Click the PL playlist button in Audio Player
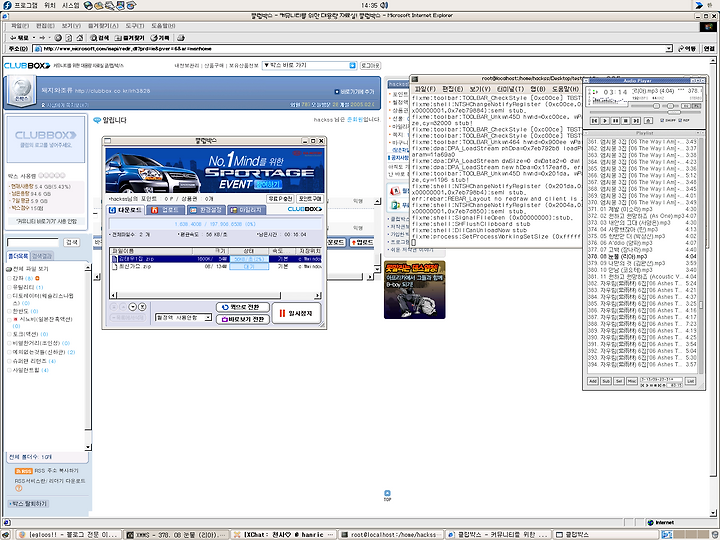 pyautogui.click(x=697, y=106)
